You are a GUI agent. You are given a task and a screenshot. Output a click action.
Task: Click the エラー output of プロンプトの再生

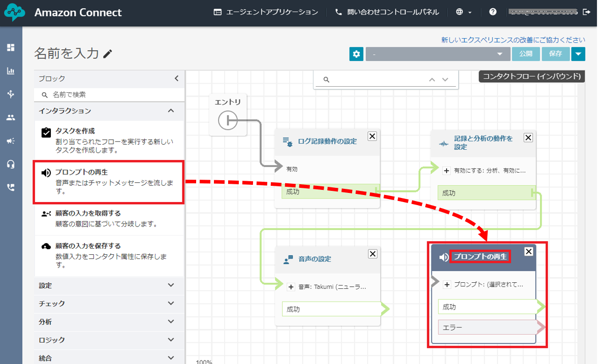(x=488, y=327)
